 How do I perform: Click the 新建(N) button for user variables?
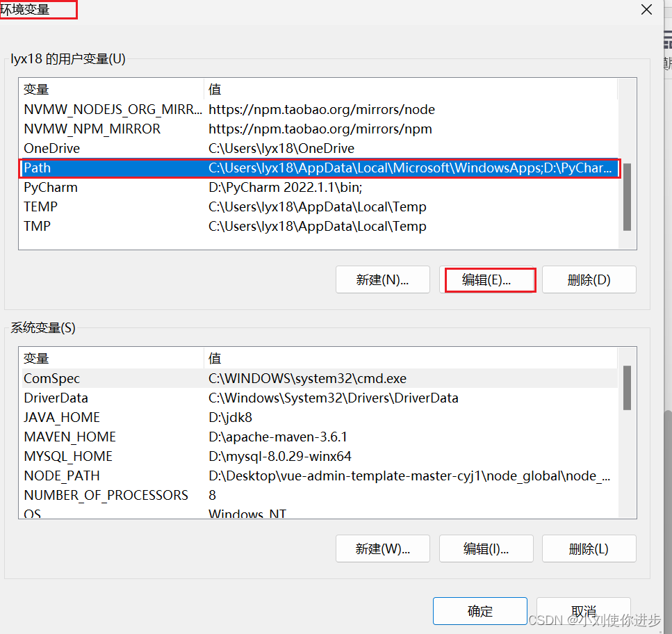point(382,279)
